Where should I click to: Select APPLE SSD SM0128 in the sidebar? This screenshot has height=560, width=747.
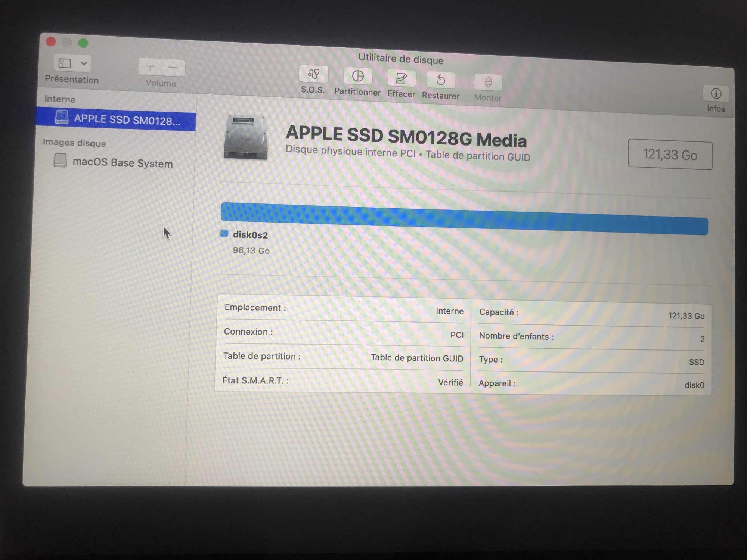(x=116, y=119)
